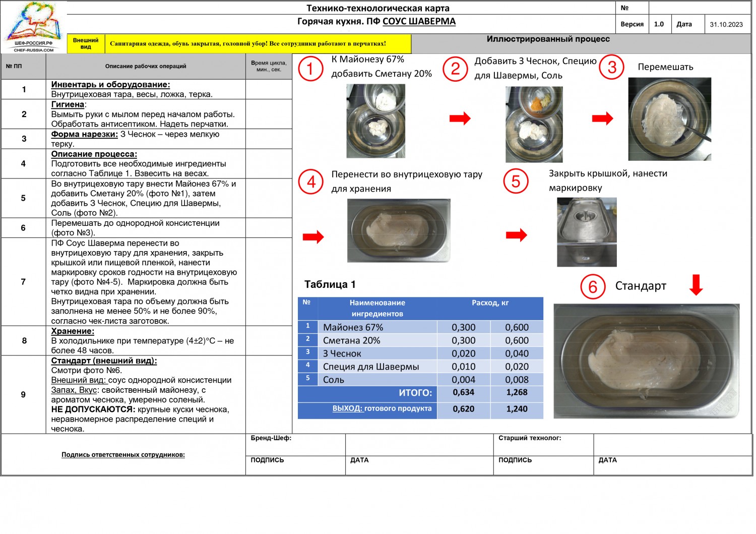This screenshot has height=534, width=756.
Task: Open photo of sauce in storage container
Action: [x=399, y=230]
